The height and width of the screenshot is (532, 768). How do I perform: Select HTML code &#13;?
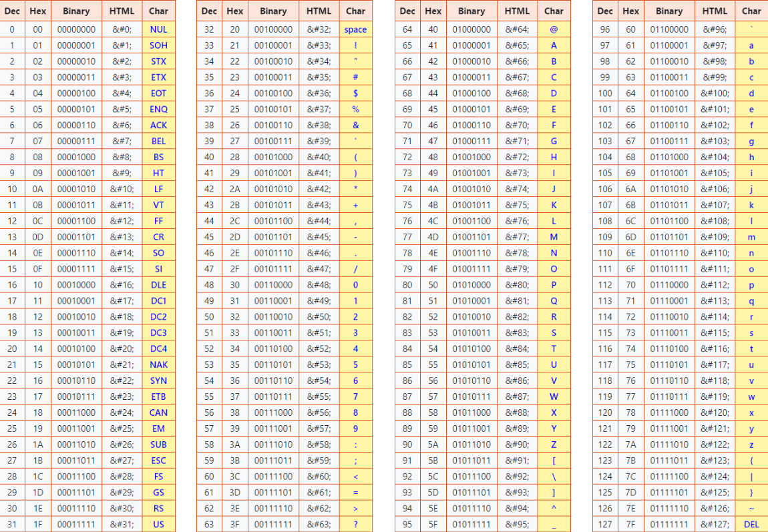[122, 237]
